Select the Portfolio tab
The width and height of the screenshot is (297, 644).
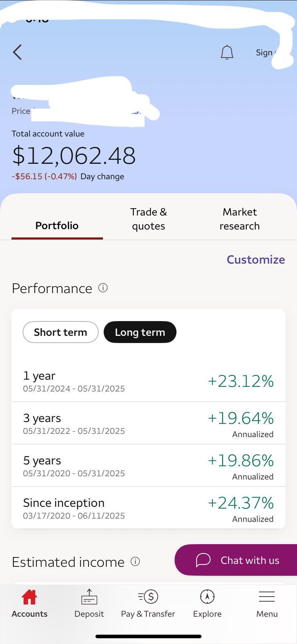tap(57, 226)
